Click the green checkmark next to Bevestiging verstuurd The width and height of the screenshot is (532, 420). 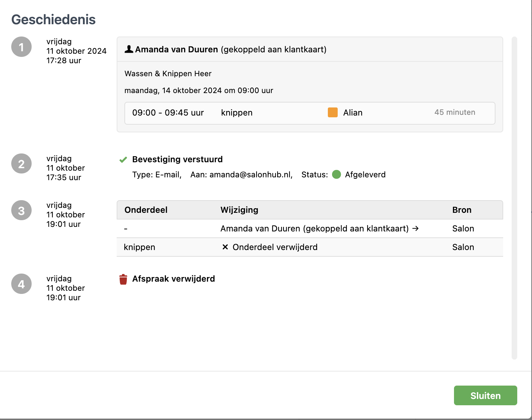pos(123,160)
